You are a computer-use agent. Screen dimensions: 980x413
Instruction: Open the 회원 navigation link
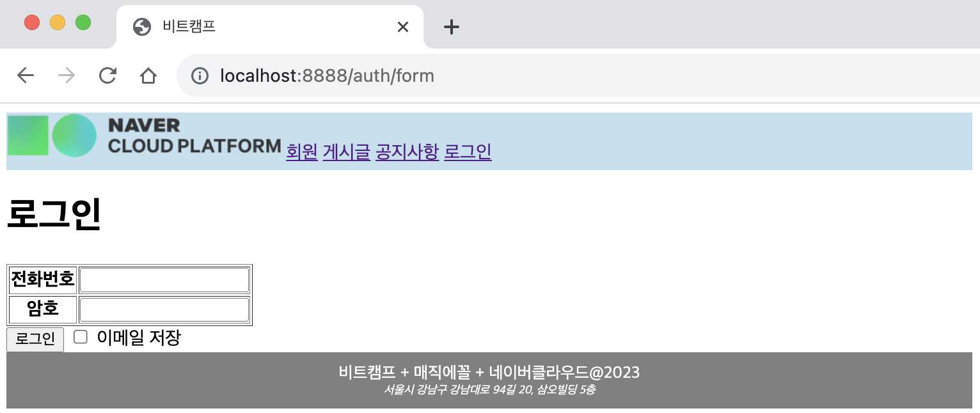(302, 152)
